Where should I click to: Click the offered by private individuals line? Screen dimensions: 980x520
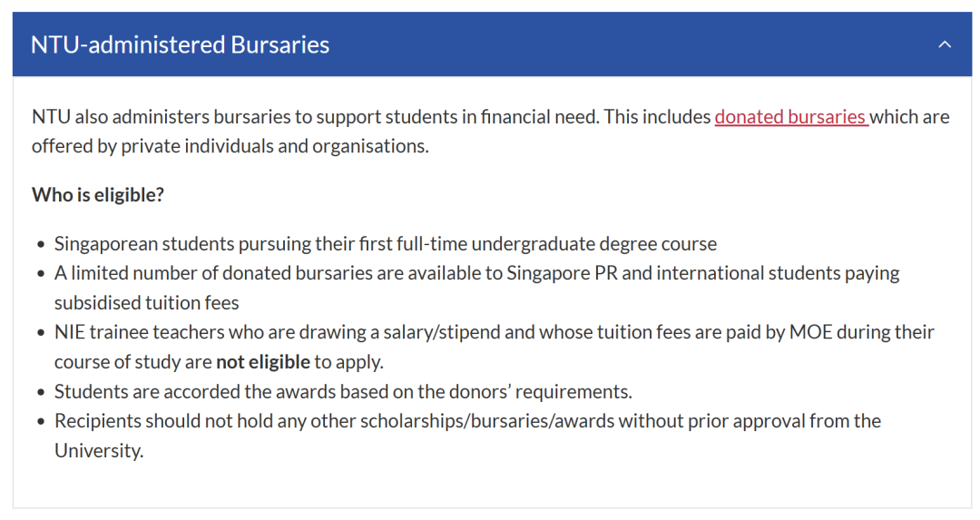click(x=230, y=146)
